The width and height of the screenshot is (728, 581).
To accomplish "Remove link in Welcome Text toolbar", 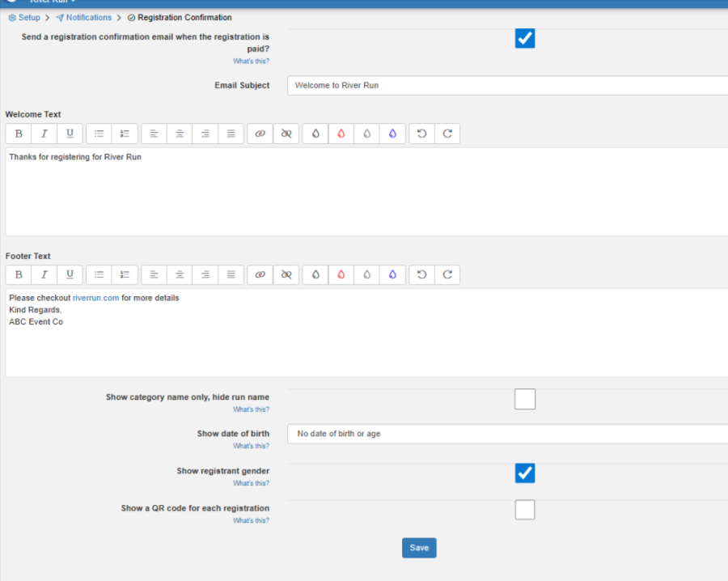I will pyautogui.click(x=286, y=134).
